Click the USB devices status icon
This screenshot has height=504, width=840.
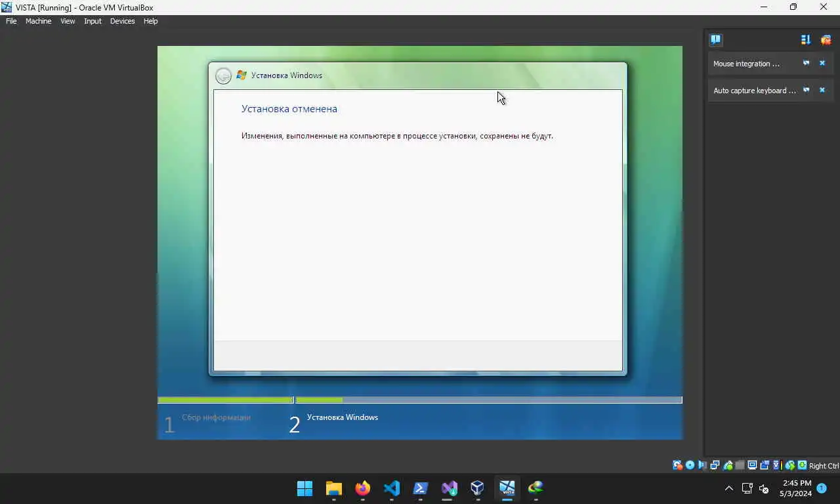pos(728,465)
